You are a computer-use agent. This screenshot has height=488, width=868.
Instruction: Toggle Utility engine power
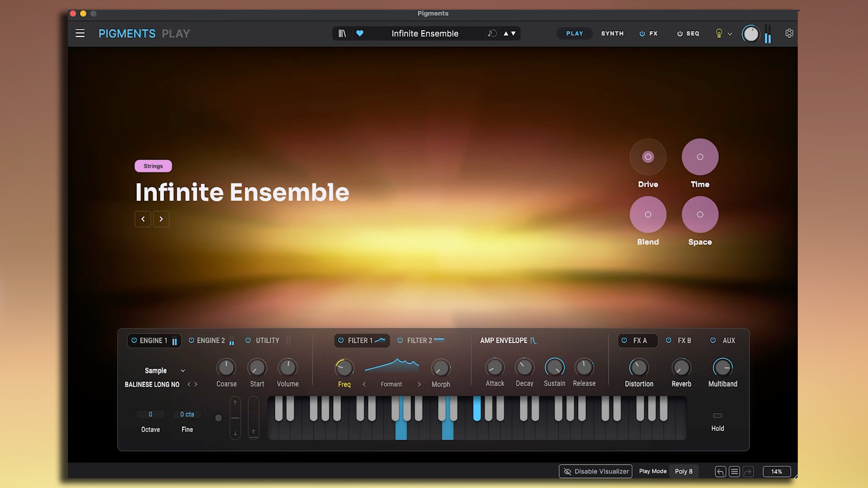point(248,340)
